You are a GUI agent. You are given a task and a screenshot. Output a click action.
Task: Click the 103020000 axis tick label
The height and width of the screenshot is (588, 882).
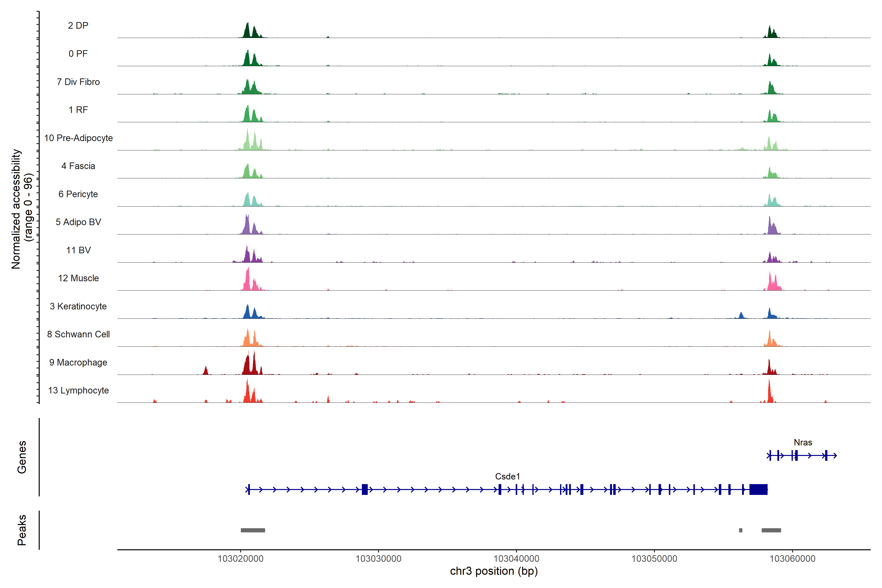[x=240, y=558]
